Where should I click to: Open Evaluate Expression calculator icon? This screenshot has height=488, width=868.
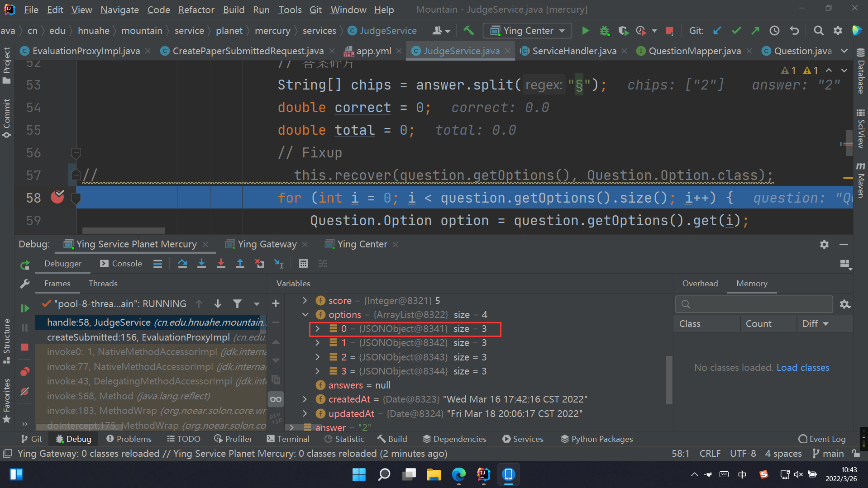(x=303, y=264)
